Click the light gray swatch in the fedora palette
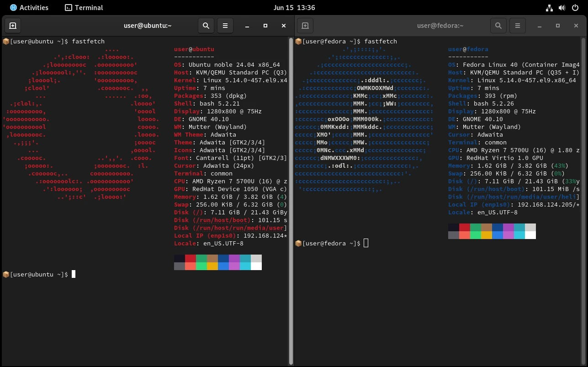This screenshot has height=367, width=588. tap(530, 228)
